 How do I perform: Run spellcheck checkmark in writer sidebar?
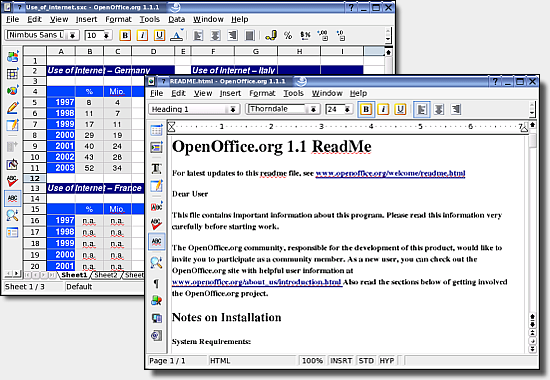pyautogui.click(x=156, y=224)
